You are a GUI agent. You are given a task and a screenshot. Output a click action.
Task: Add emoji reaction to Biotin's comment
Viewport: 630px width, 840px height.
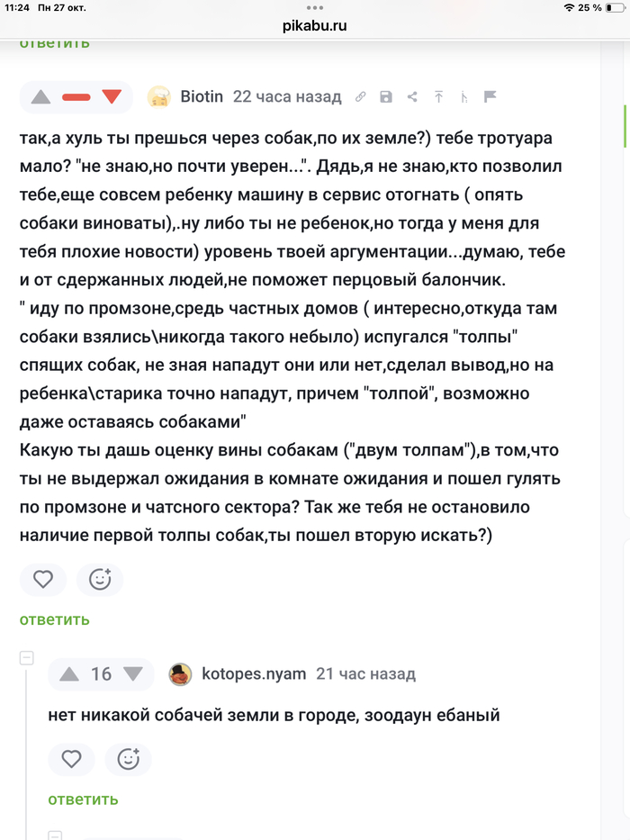coord(100,580)
